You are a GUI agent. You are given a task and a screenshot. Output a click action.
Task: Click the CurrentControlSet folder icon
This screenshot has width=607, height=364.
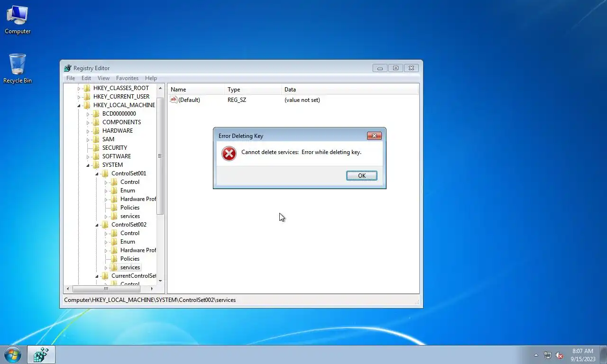tap(105, 276)
